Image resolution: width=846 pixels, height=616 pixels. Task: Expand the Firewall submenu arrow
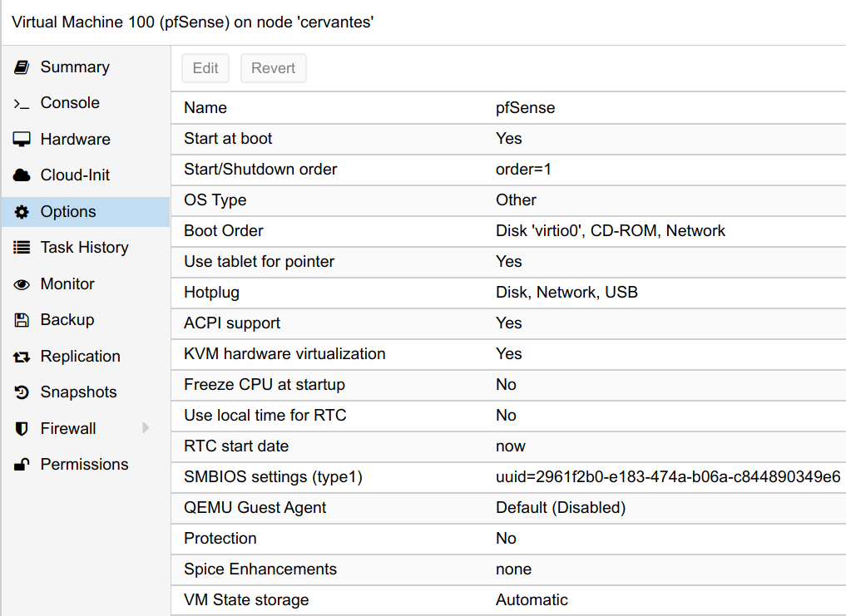click(x=145, y=428)
